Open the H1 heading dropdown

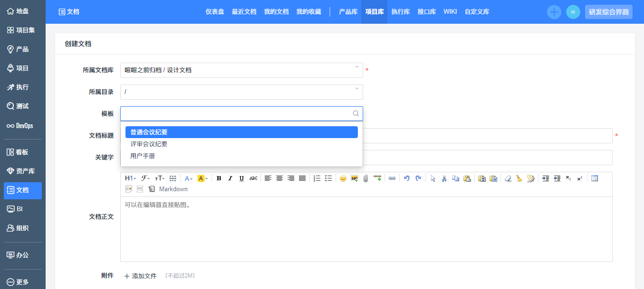point(130,178)
